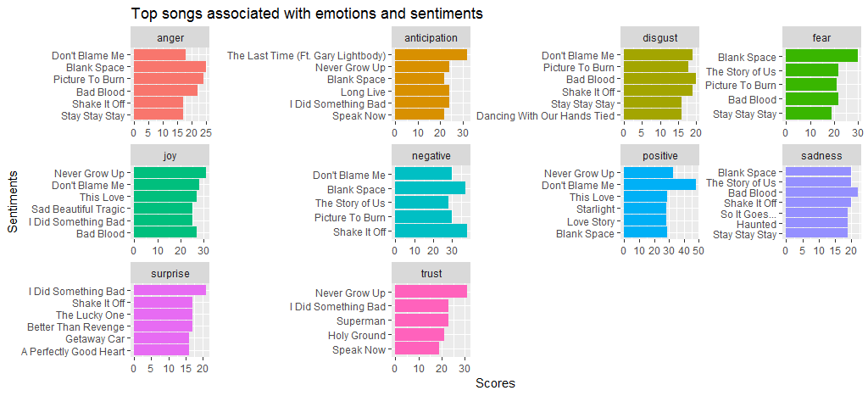Click the green Blank Space bar in fear panel
Screen dimensions: 868x396
[x=821, y=57]
